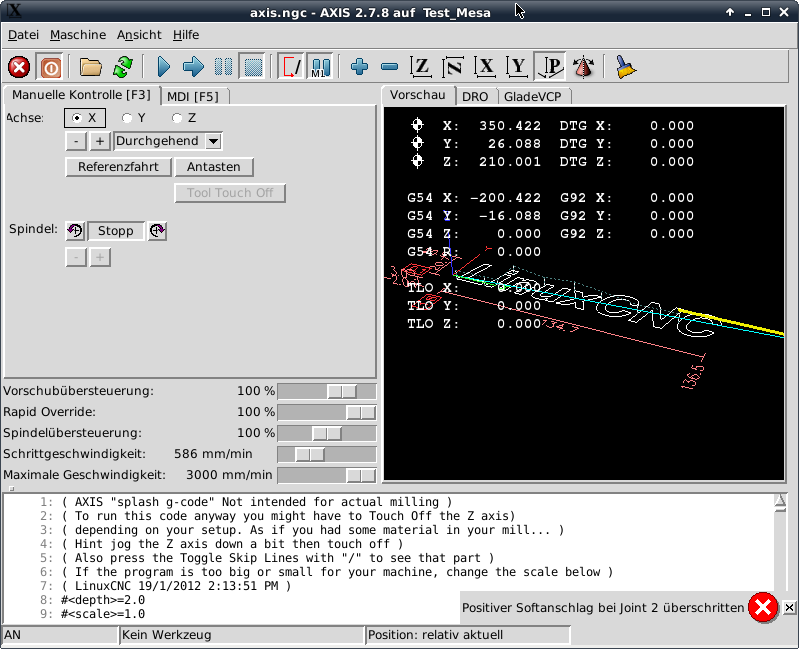
Task: Roll up window with title-bar arrow
Action: 730,12
